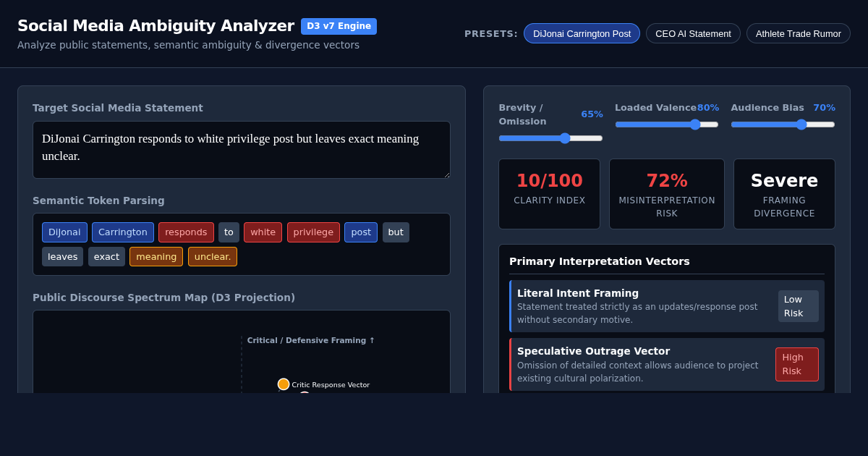Click the 70% Audience Bias value
Screen dimensions: 868x456
[824, 108]
